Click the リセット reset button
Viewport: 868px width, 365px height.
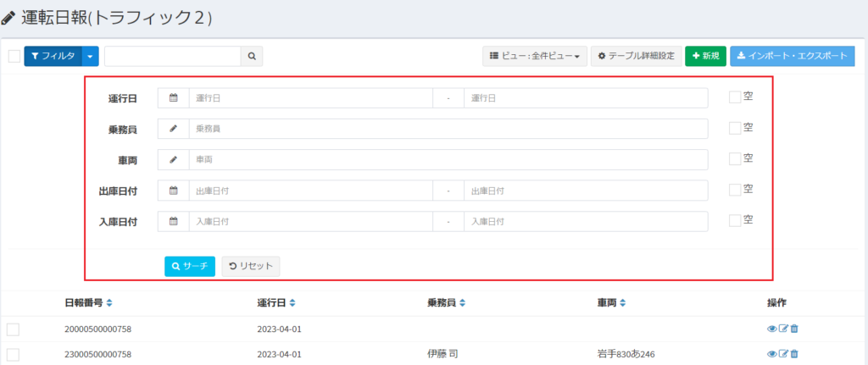pyautogui.click(x=251, y=266)
